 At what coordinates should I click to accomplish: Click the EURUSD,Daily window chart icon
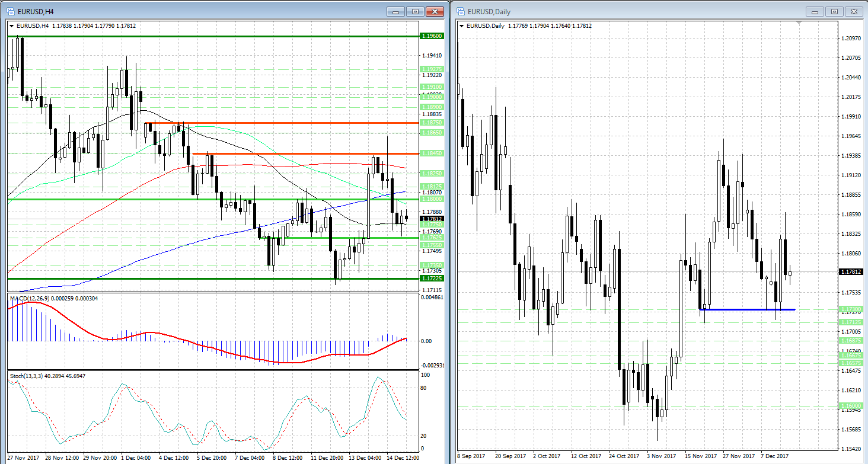point(461,11)
